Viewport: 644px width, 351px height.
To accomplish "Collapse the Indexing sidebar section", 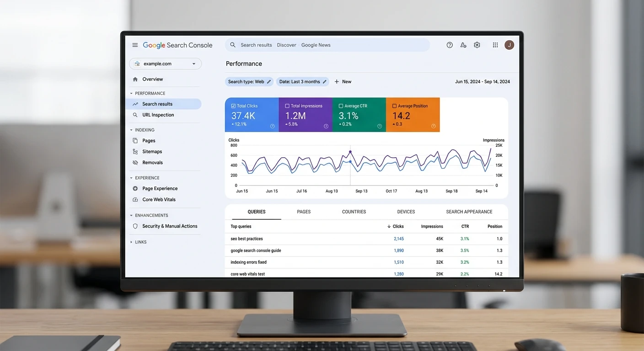I will click(x=131, y=130).
